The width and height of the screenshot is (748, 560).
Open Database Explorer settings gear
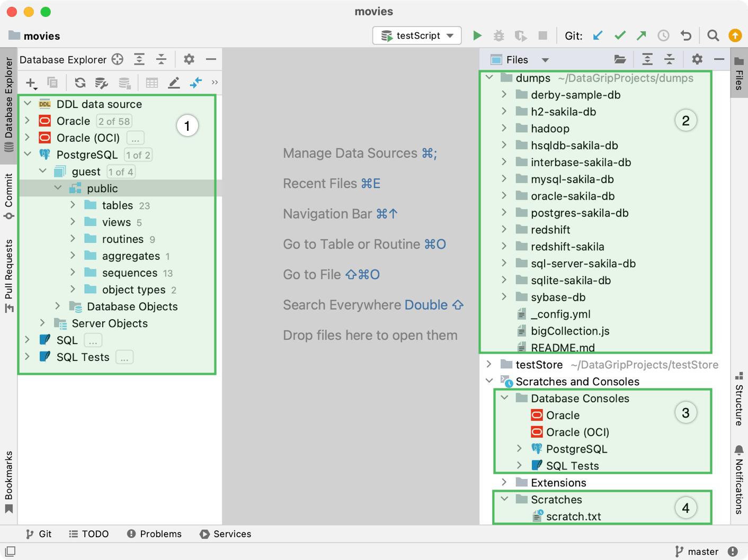(x=189, y=59)
